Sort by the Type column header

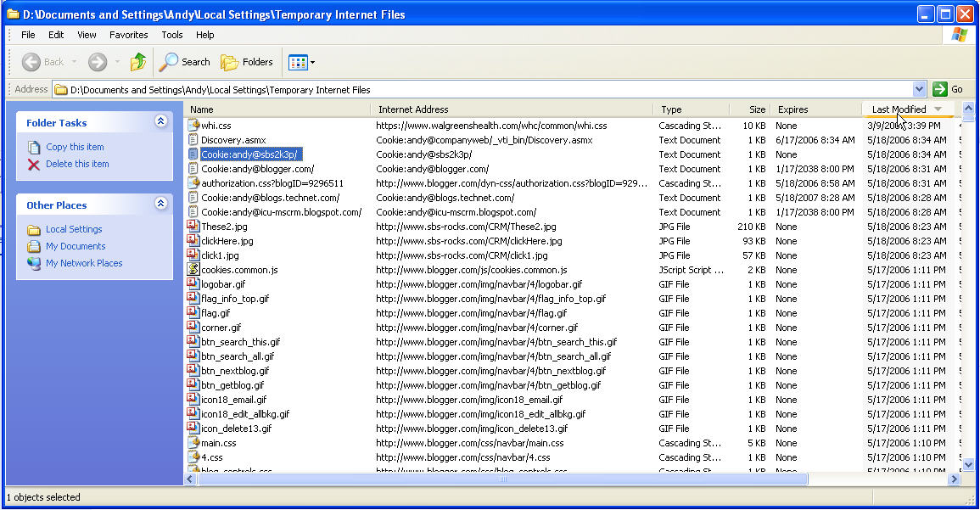pos(692,109)
